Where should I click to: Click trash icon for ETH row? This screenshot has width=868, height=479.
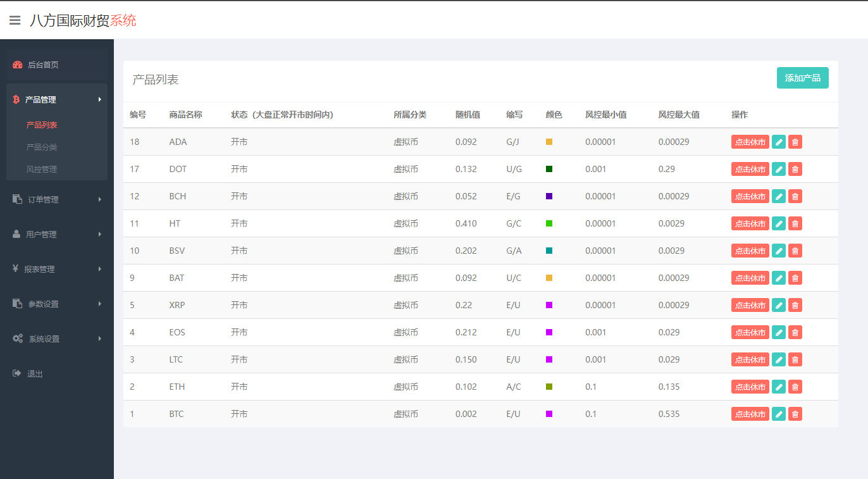click(x=795, y=387)
